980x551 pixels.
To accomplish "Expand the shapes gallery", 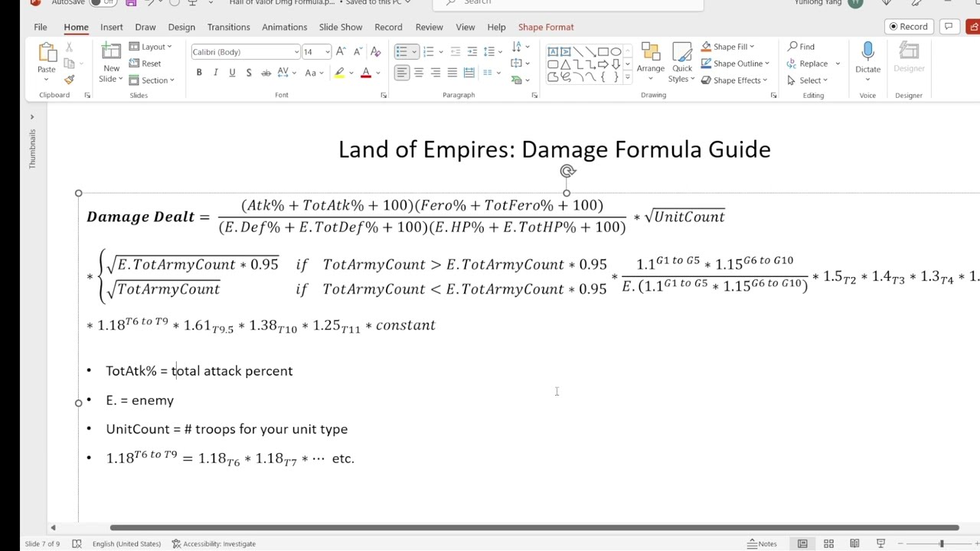I will tap(628, 77).
